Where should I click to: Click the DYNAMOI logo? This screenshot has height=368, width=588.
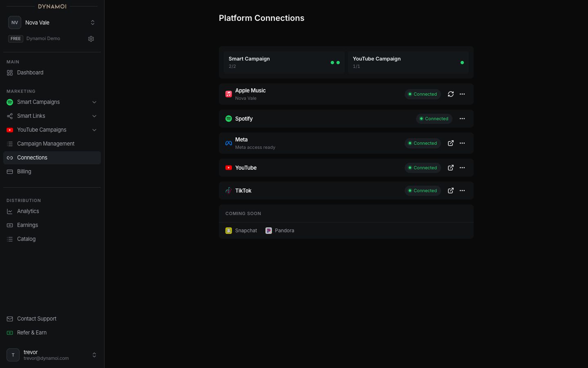[52, 7]
